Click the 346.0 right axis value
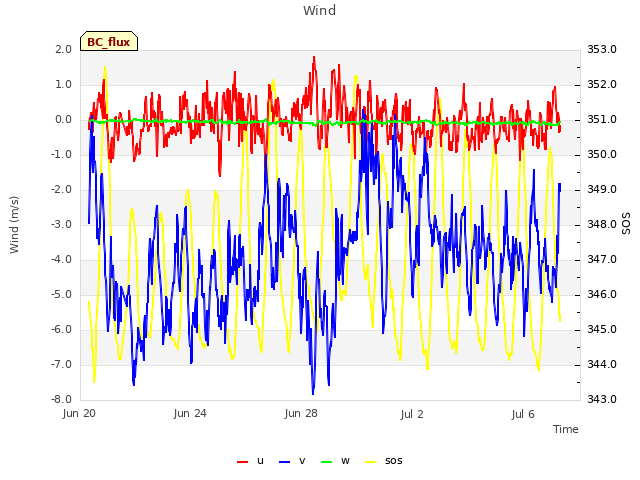This screenshot has height=480, width=640. (x=602, y=295)
